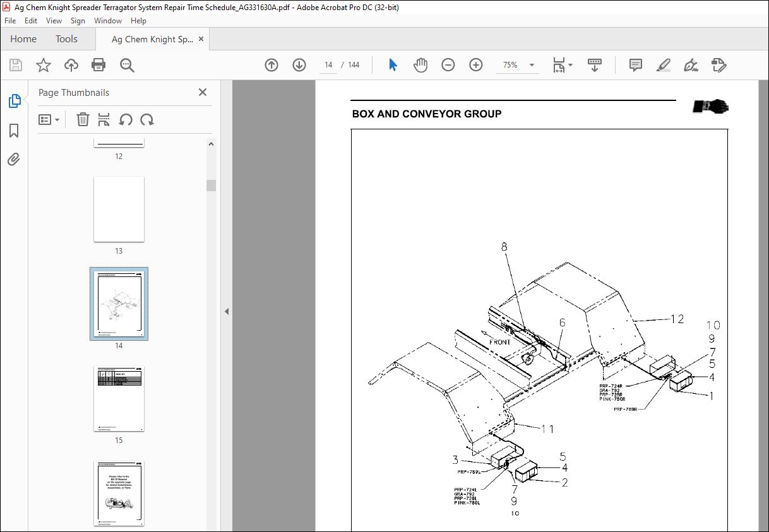Activate the Selection arrow tool
Image resolution: width=769 pixels, height=532 pixels.
(393, 65)
